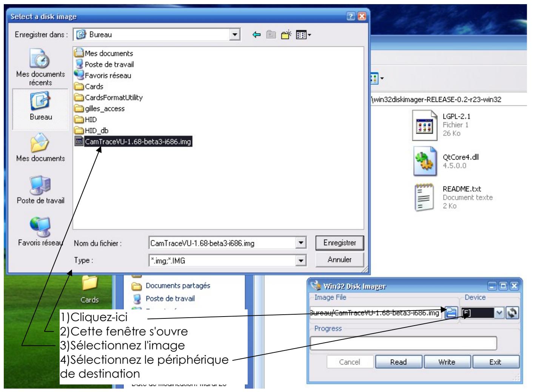Click in the Nom du fichier field
533x392 pixels.
click(x=223, y=243)
